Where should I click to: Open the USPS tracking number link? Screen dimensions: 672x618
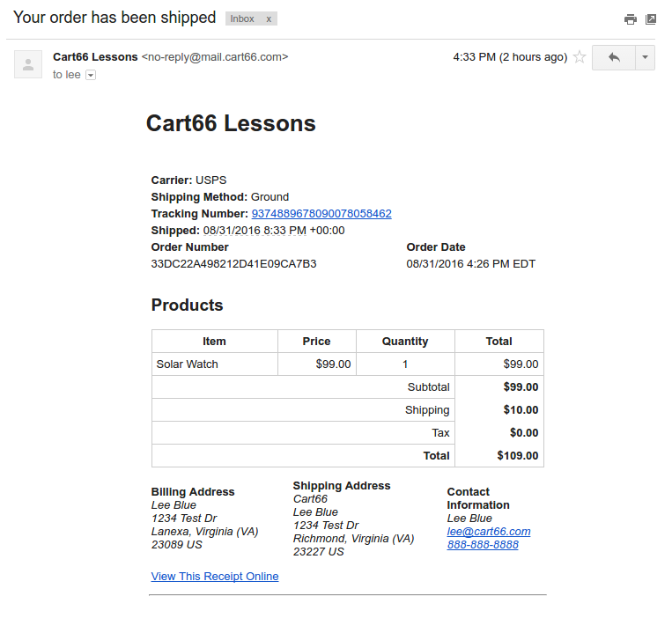coord(321,214)
